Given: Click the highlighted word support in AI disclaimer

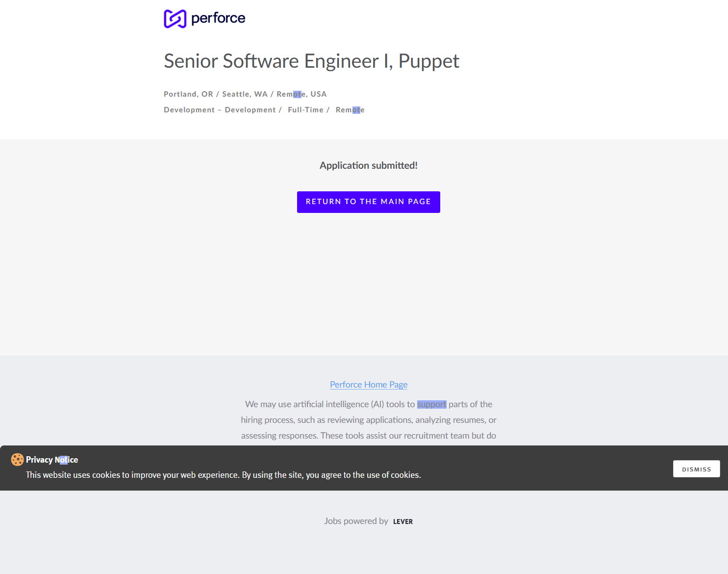Looking at the screenshot, I should point(431,404).
